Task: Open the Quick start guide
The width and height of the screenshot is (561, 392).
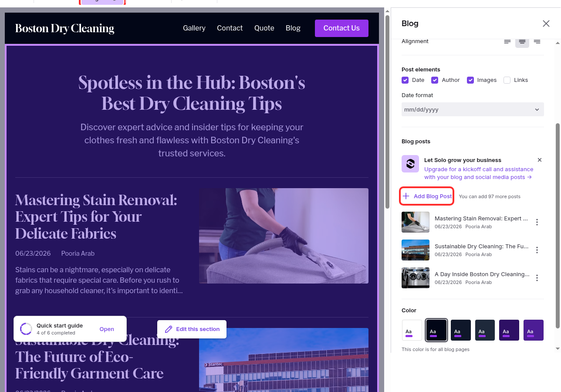Action: coord(107,329)
